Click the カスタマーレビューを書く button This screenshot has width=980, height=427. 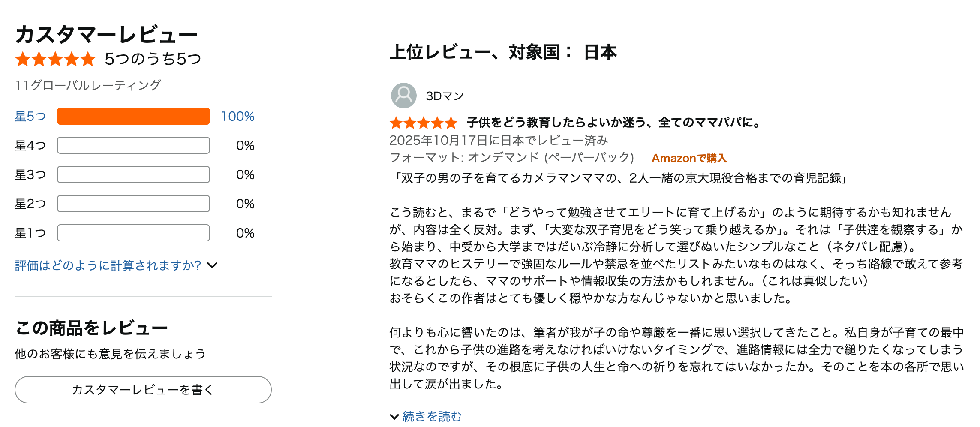143,390
